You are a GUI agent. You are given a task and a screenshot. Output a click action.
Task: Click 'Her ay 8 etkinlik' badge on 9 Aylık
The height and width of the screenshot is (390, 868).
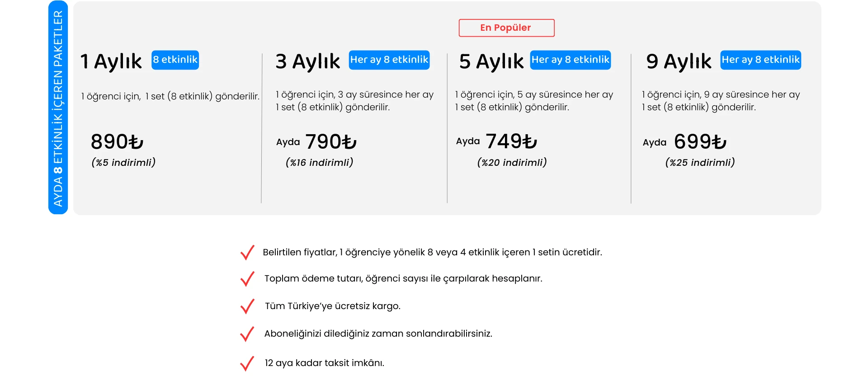(760, 60)
